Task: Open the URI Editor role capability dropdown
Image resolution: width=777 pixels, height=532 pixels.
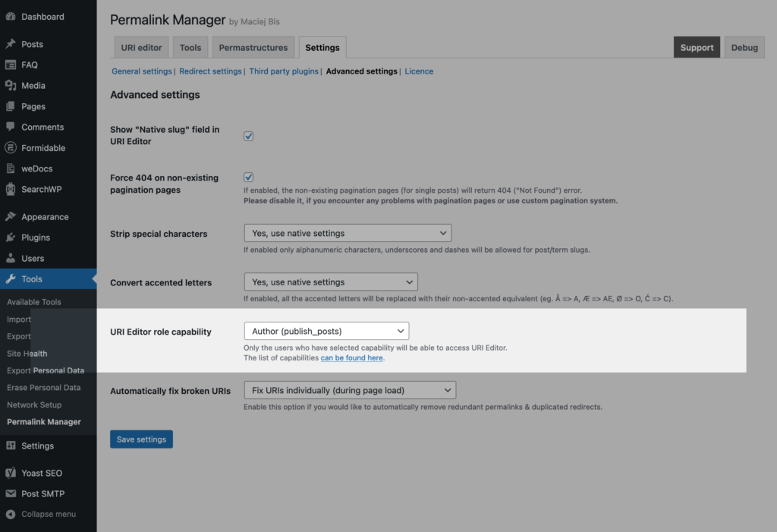Action: (326, 331)
